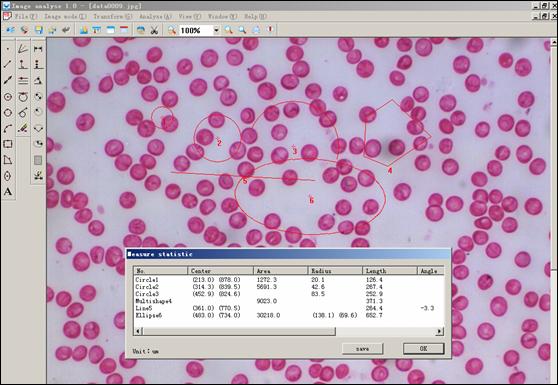Select the thick line tool
This screenshot has width=558, height=385.
[8, 80]
